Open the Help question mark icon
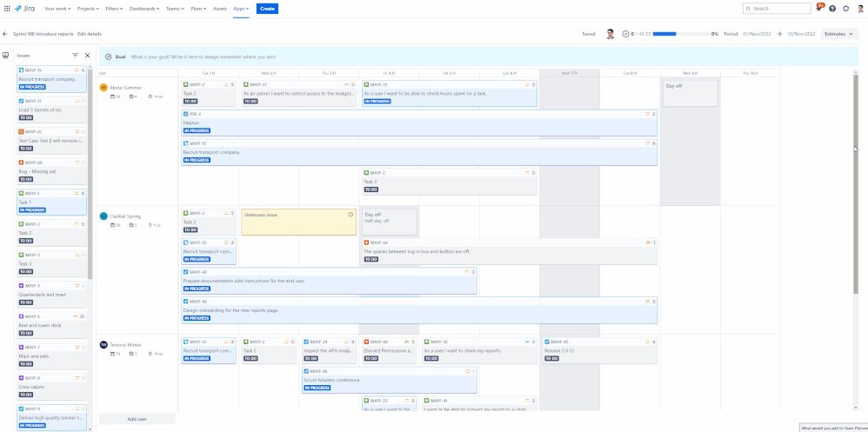The width and height of the screenshot is (868, 432). click(832, 9)
